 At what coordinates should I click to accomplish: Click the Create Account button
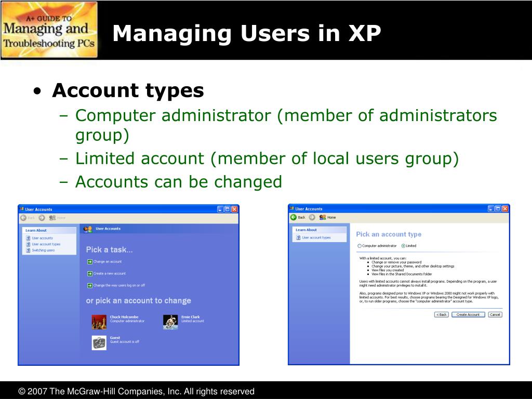click(x=468, y=314)
